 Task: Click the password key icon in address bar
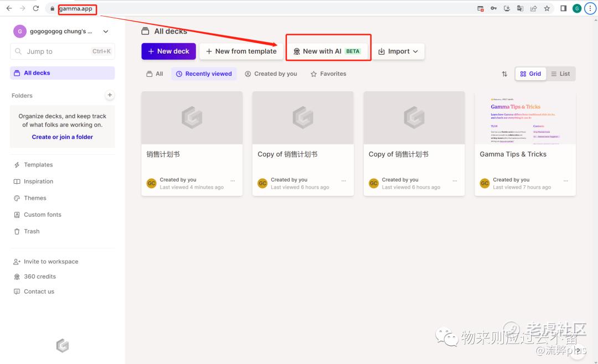click(x=493, y=8)
